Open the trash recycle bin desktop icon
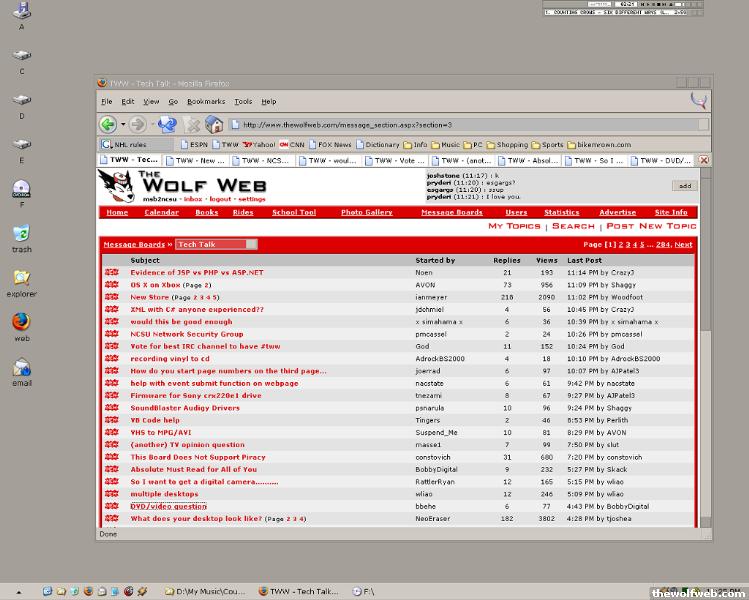Screen dimensions: 749x600 tap(21, 235)
